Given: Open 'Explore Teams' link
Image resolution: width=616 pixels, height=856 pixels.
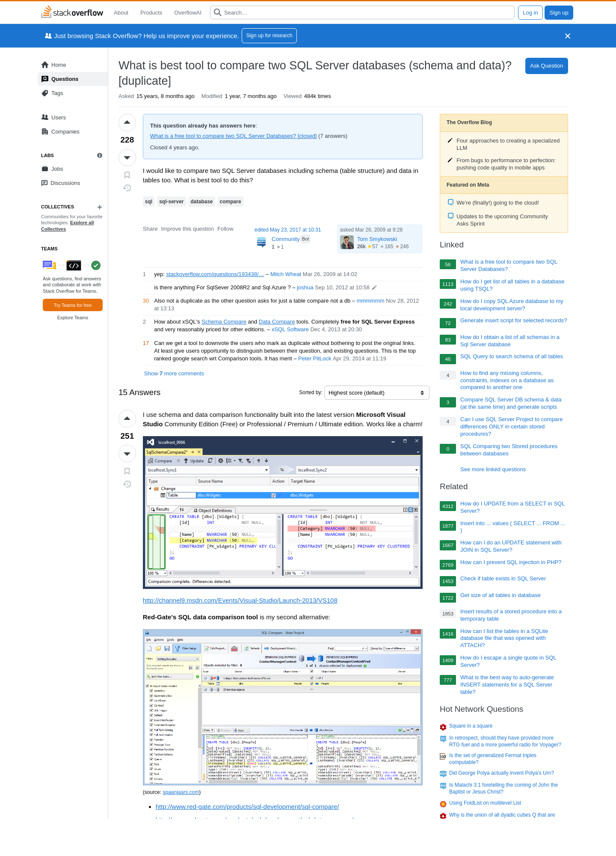Looking at the screenshot, I should point(73,318).
